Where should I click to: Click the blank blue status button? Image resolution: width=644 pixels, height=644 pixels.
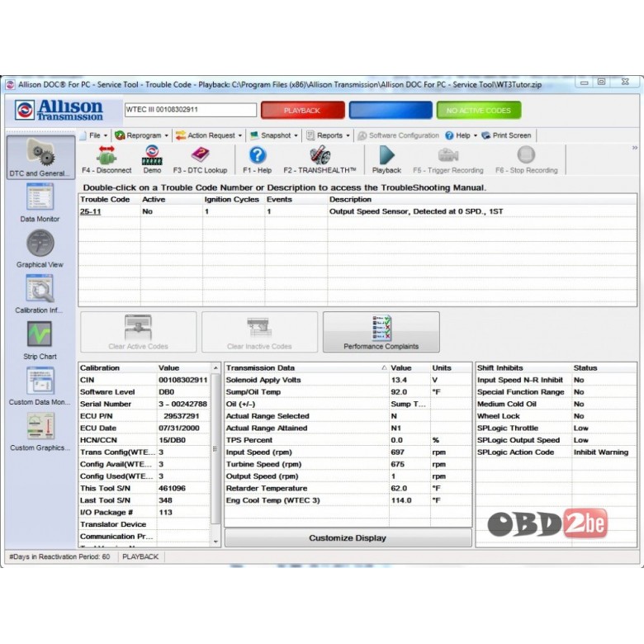tap(391, 110)
